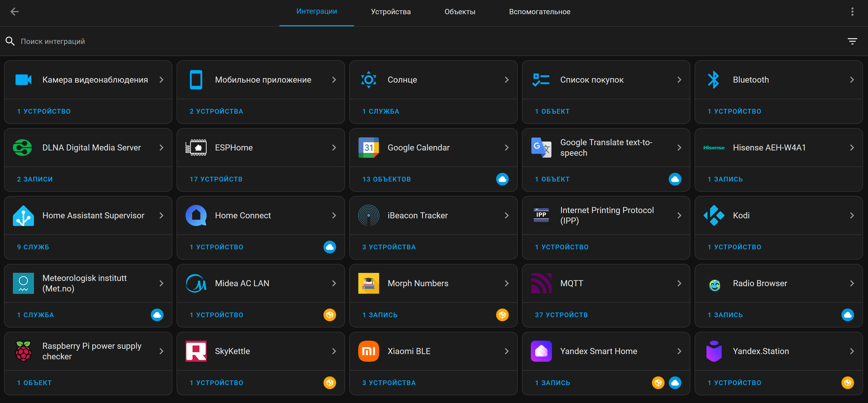Click Raspberry Pi power supply checker title
This screenshot has width=868, height=403.
92,351
